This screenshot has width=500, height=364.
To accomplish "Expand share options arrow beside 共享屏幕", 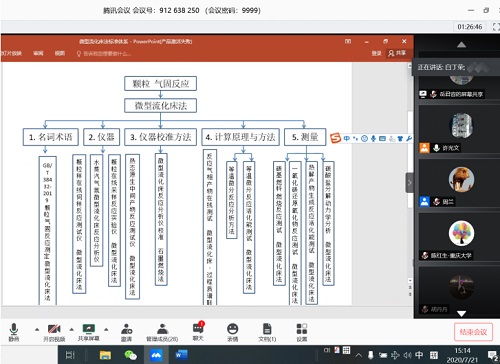I will point(106,329).
